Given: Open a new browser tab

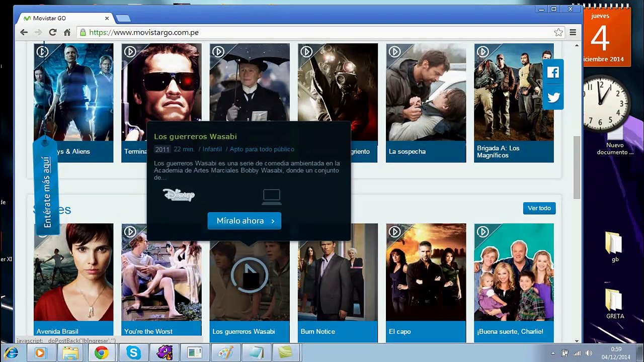Looking at the screenshot, I should tap(123, 19).
